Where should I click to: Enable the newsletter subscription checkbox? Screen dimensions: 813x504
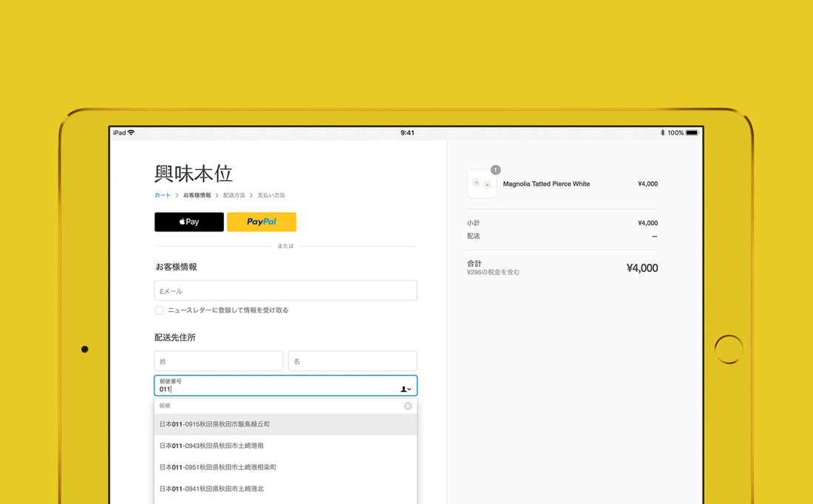pos(159,310)
